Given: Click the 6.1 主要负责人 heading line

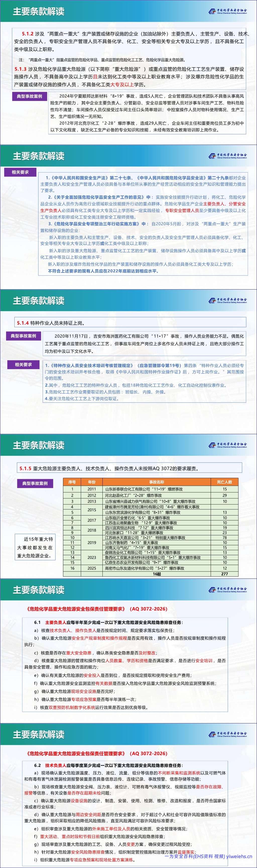Looking at the screenshot, I should point(109,623).
